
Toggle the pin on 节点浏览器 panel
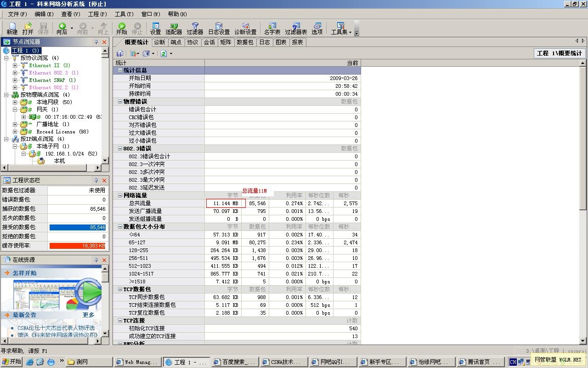pos(96,42)
